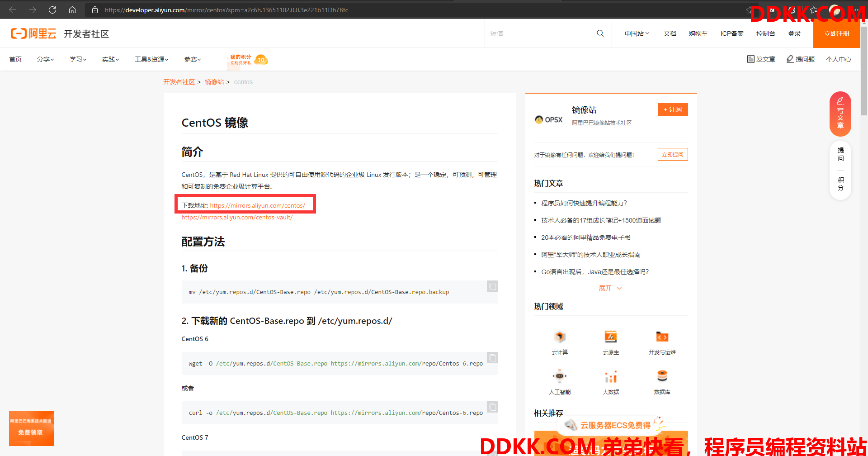Open the 控制台 top menu link
The width and height of the screenshot is (868, 456).
[x=765, y=33]
